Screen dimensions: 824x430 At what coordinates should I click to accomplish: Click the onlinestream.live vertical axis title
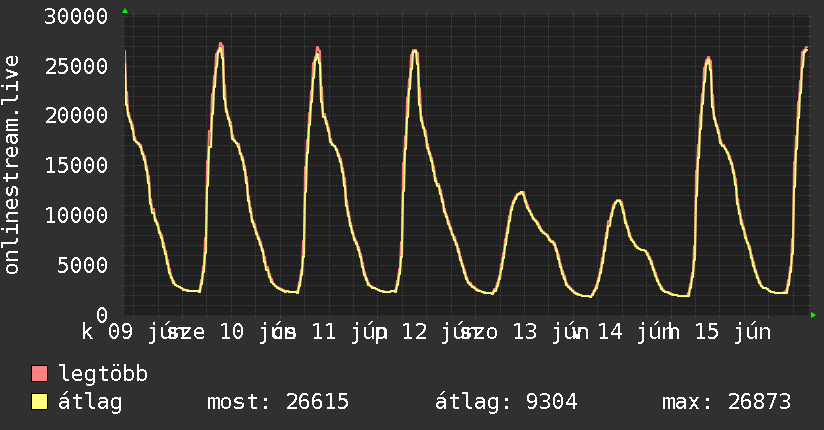coord(11,165)
